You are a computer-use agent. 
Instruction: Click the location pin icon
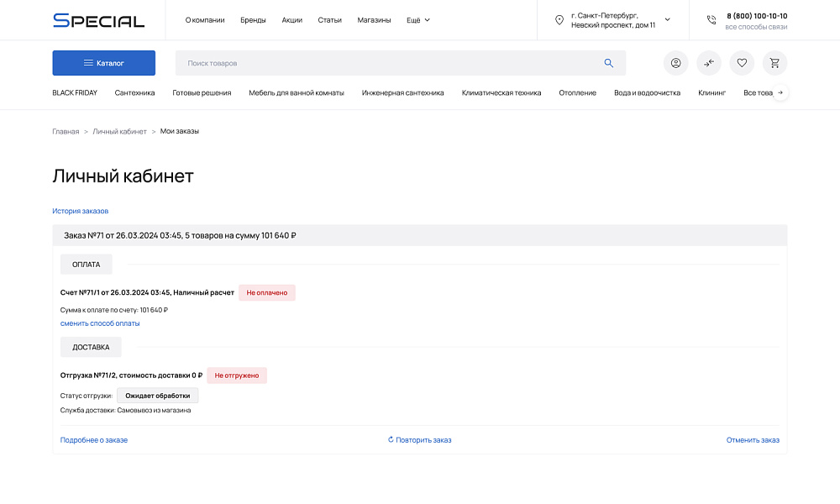click(x=559, y=19)
